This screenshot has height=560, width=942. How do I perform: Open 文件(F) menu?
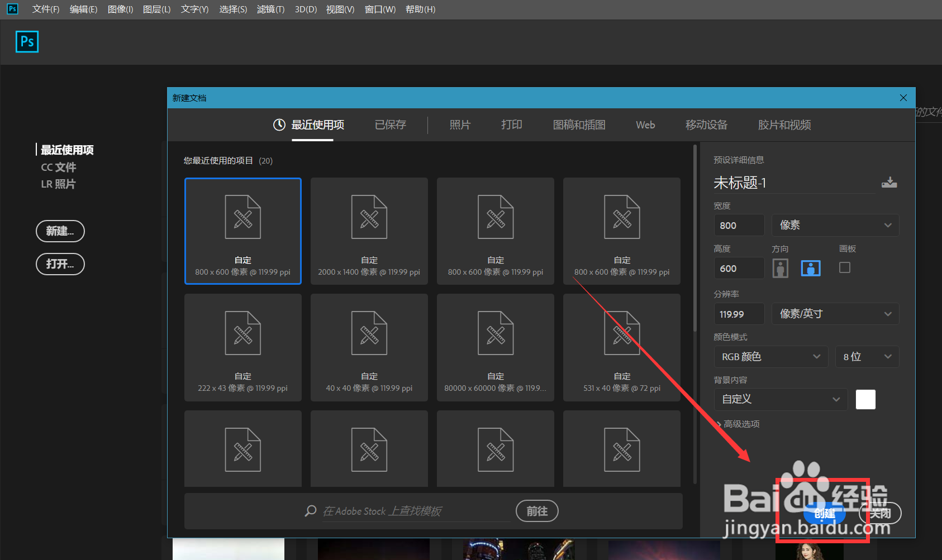pyautogui.click(x=46, y=9)
